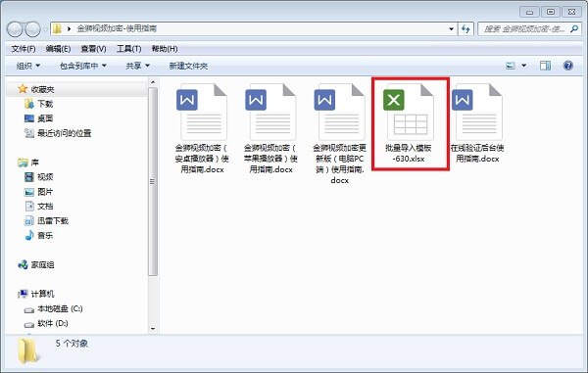Viewport: 588px width, 373px height.
Task: Select the 苹果播放器 使用指南.docx file icon
Action: tap(270, 112)
